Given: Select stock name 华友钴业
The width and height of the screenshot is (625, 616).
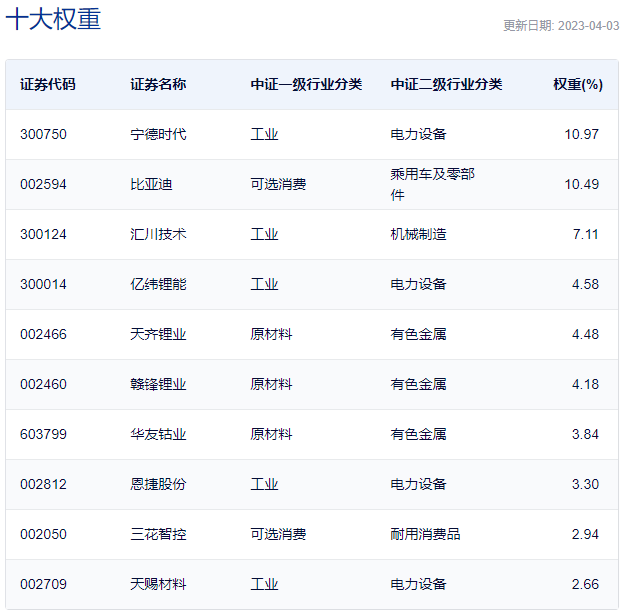Looking at the screenshot, I should [x=158, y=435].
